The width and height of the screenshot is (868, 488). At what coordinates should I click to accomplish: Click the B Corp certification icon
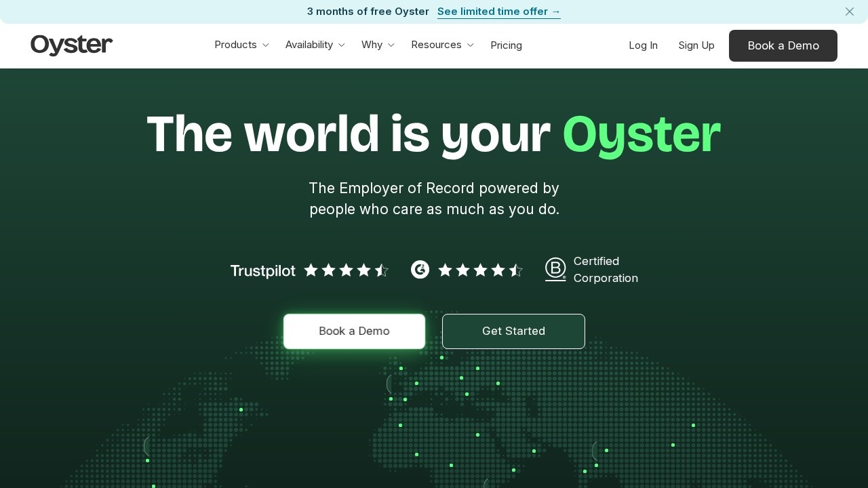coord(555,269)
